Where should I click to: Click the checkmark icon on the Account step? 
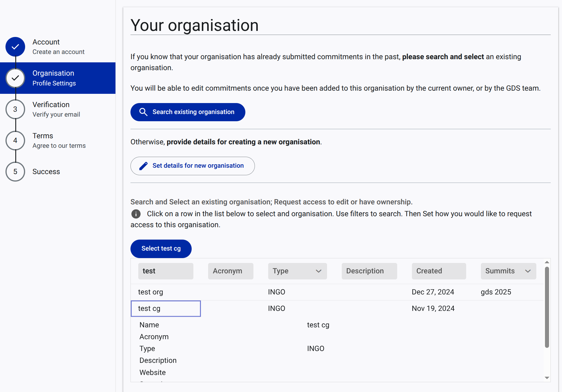tap(15, 47)
